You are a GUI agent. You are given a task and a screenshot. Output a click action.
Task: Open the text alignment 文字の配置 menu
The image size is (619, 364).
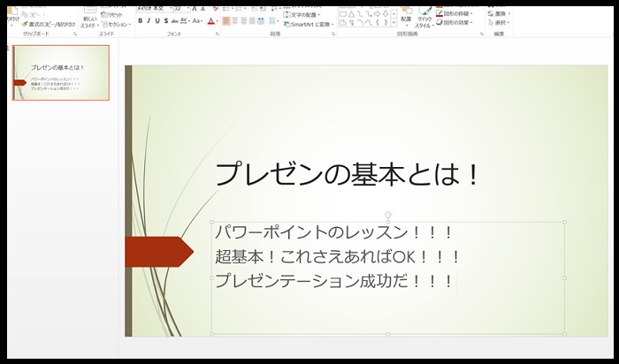coord(302,15)
